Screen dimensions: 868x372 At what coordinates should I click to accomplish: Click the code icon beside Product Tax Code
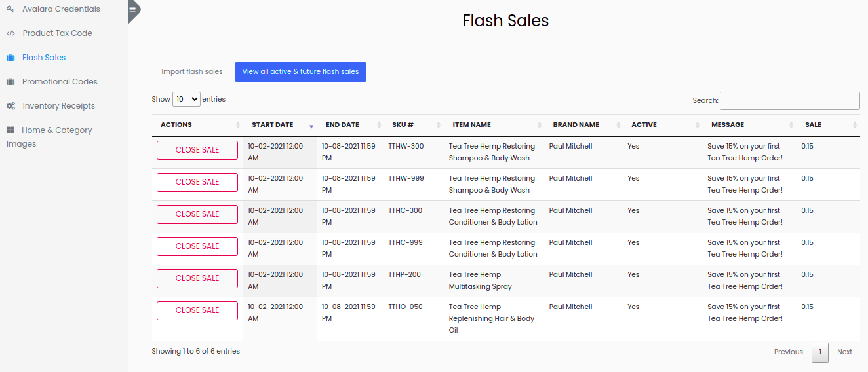(10, 33)
